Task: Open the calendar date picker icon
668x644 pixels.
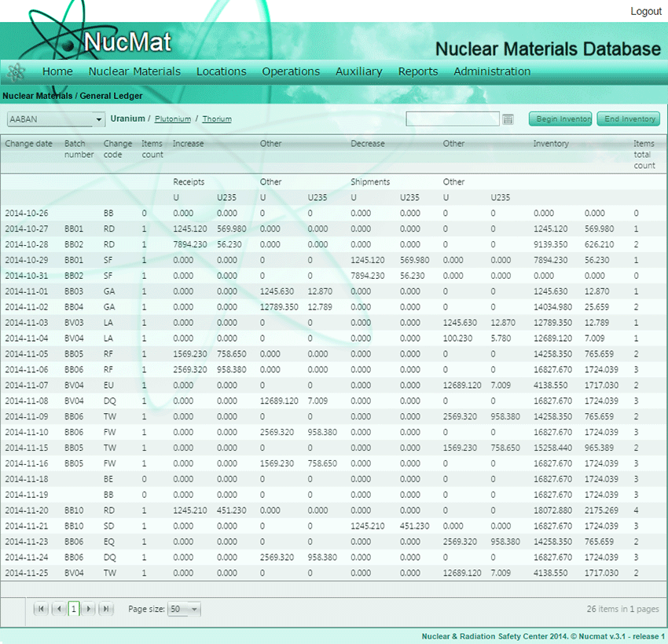Action: pos(508,119)
